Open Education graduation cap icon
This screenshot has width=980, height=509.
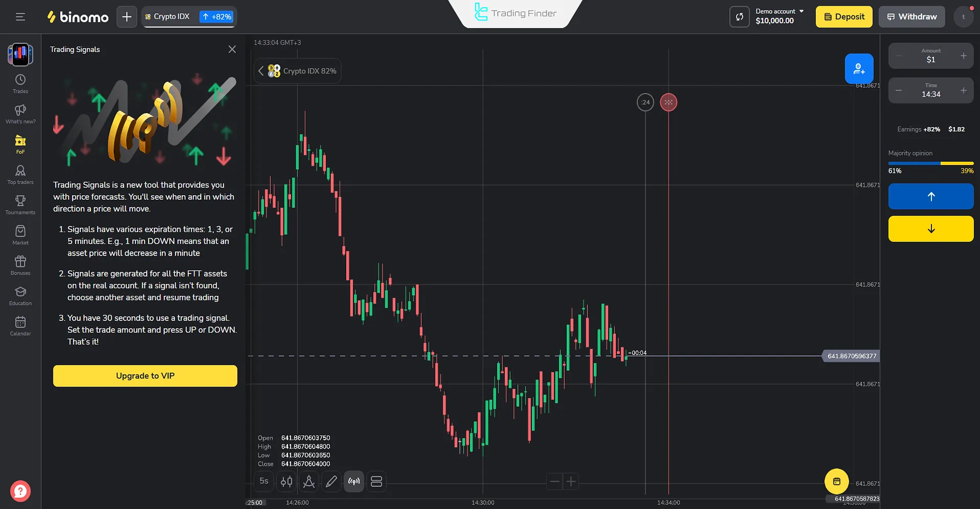pyautogui.click(x=20, y=295)
